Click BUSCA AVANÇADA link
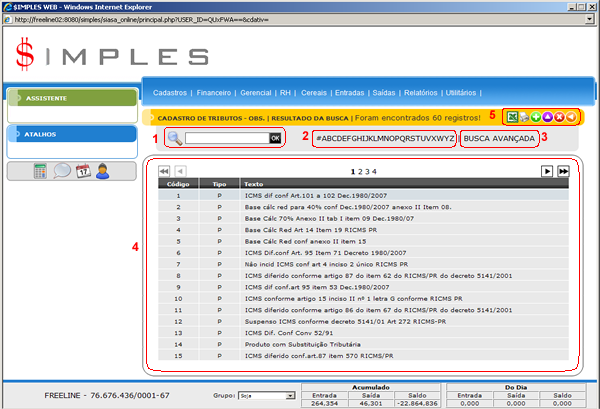Image resolution: width=600 pixels, height=409 pixels. click(x=500, y=137)
